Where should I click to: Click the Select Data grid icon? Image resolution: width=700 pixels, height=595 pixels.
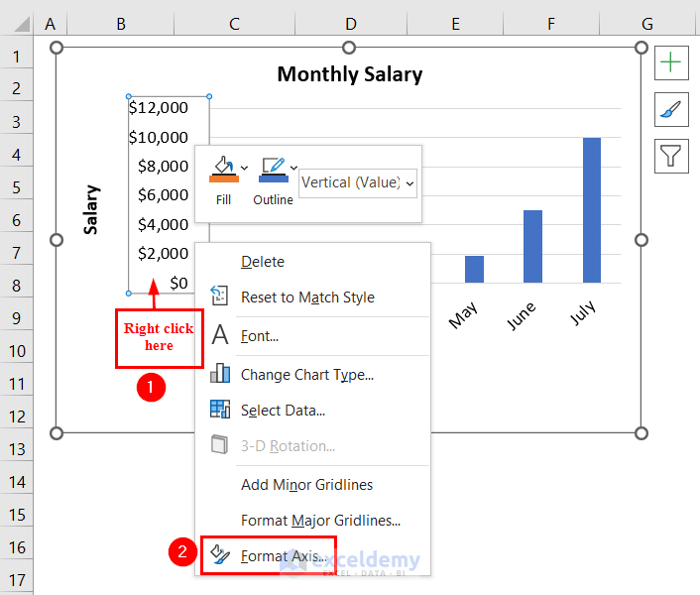(x=220, y=410)
